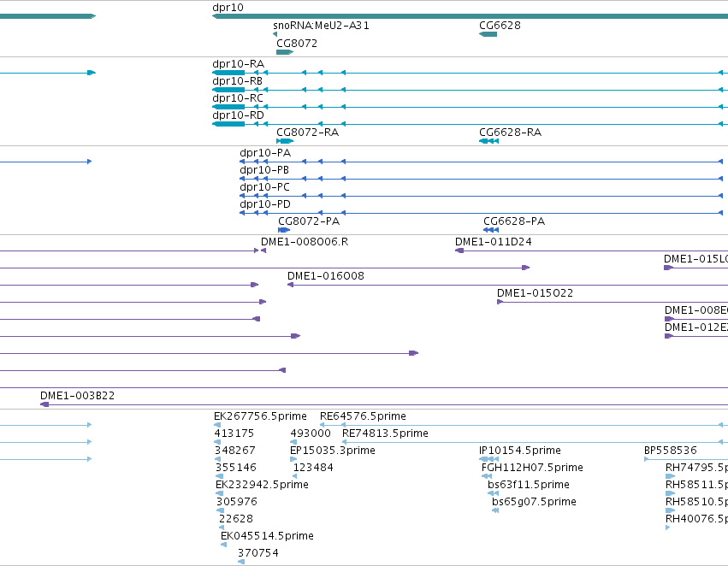
Task: Click the snoRNA:MeU2-A31 gene label
Action: tap(321, 25)
